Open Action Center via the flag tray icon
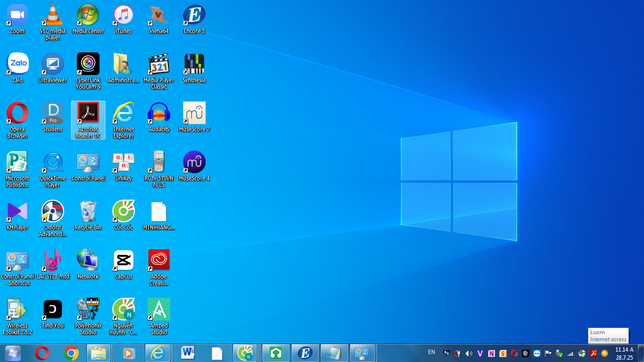644x362 pixels. tap(548, 353)
